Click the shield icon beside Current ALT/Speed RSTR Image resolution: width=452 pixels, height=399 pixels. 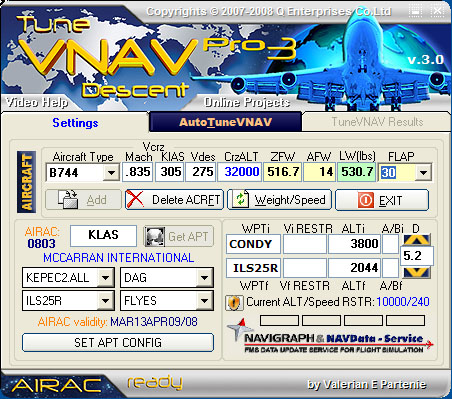234,303
